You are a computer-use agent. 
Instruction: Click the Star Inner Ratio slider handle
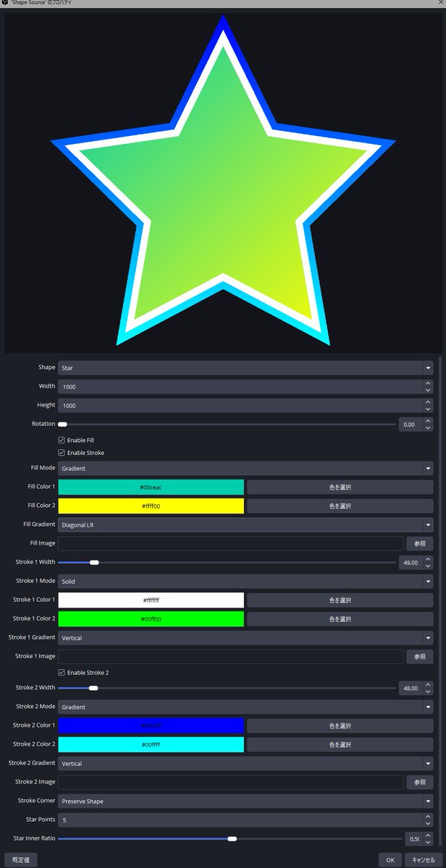pos(232,838)
